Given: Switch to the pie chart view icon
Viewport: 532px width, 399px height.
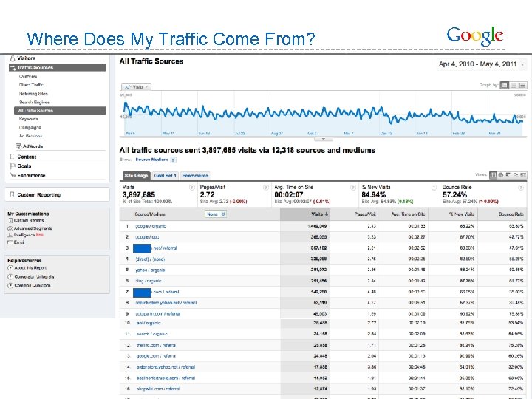Looking at the screenshot, I should point(500,175).
